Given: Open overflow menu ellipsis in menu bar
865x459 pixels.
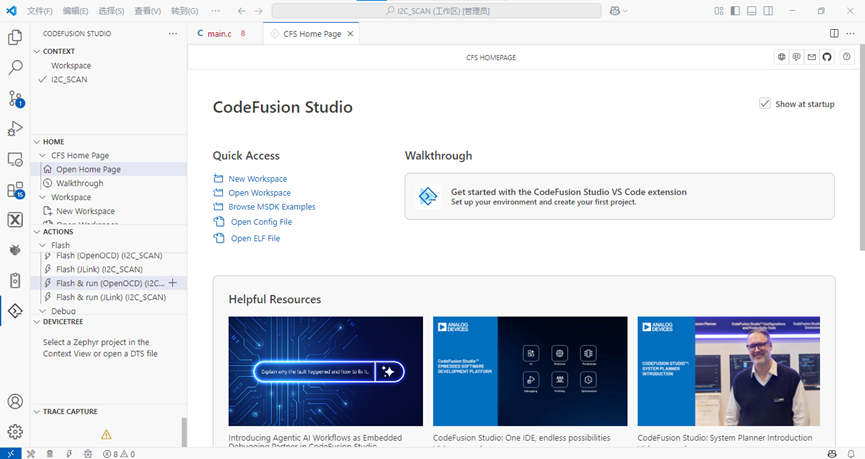Looking at the screenshot, I should (215, 11).
